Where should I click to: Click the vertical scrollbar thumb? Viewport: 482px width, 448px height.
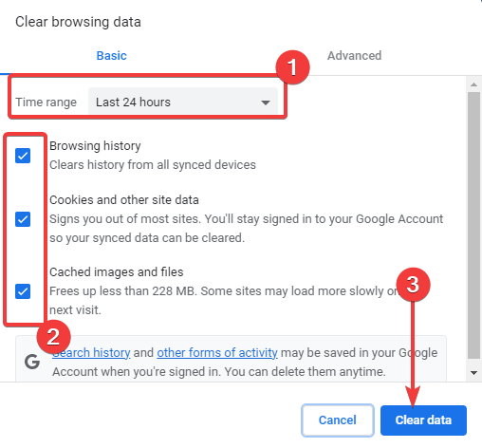point(473,225)
